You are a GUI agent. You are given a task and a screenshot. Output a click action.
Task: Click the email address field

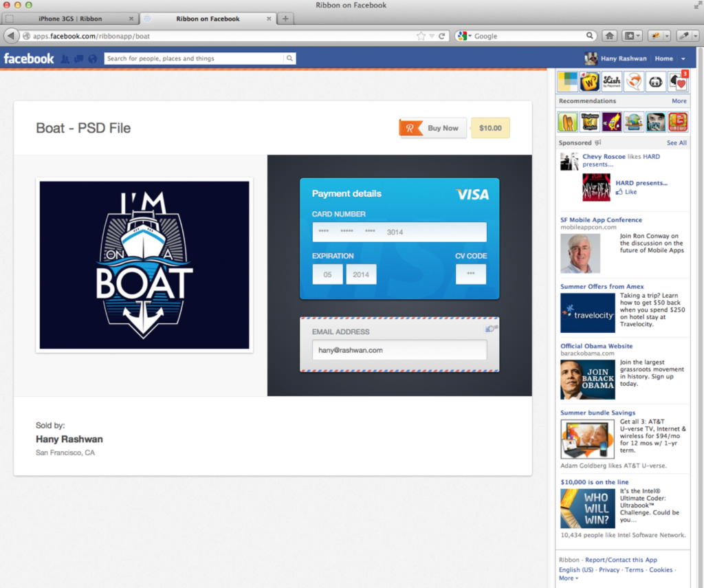pyautogui.click(x=399, y=350)
